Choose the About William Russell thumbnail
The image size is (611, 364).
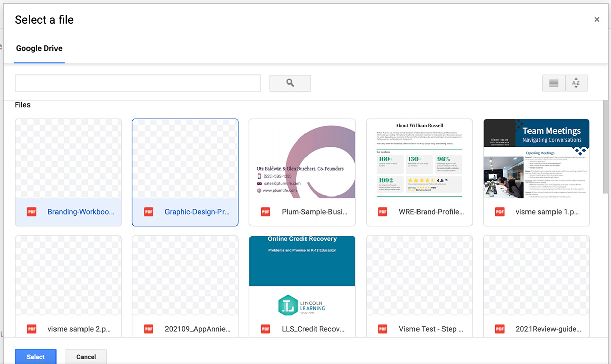(x=419, y=158)
